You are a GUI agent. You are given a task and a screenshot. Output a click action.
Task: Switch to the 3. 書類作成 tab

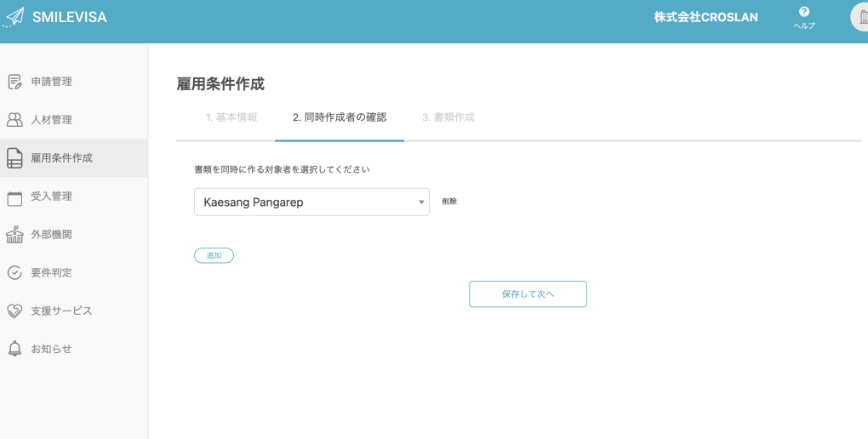448,117
